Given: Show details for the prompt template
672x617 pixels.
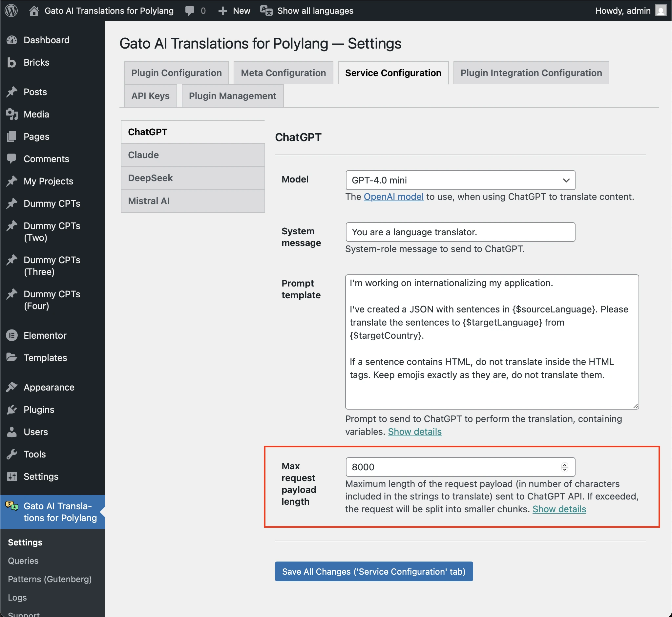Looking at the screenshot, I should click(x=415, y=431).
